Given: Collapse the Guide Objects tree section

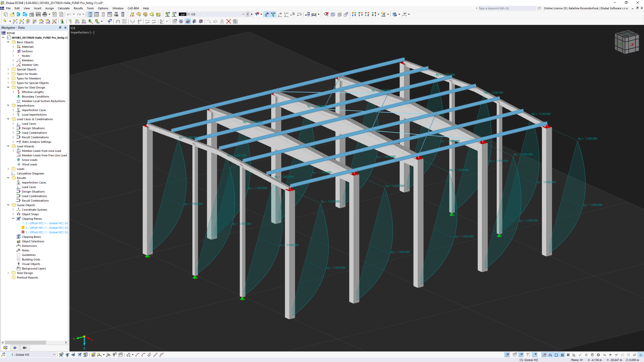Looking at the screenshot, I should pyautogui.click(x=8, y=205).
